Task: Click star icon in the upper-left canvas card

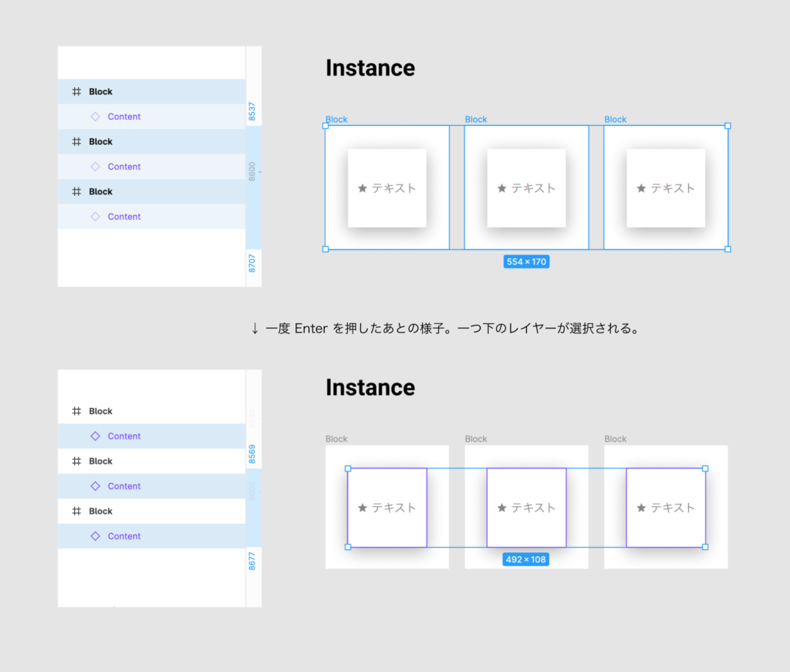Action: [x=363, y=188]
